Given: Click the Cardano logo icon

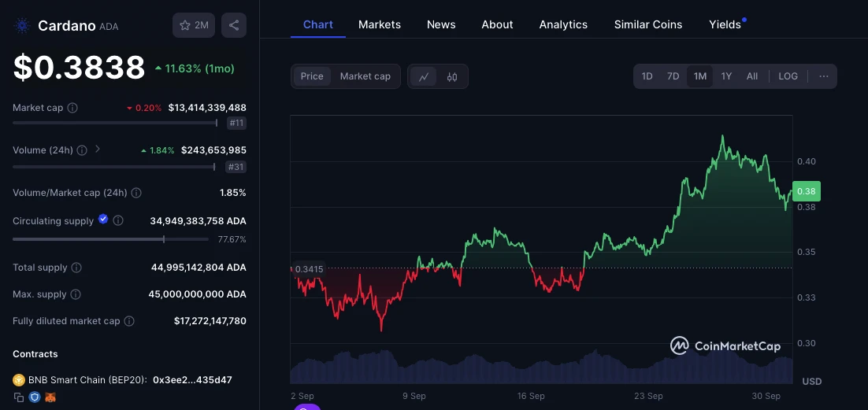Looking at the screenshot, I should [22, 25].
